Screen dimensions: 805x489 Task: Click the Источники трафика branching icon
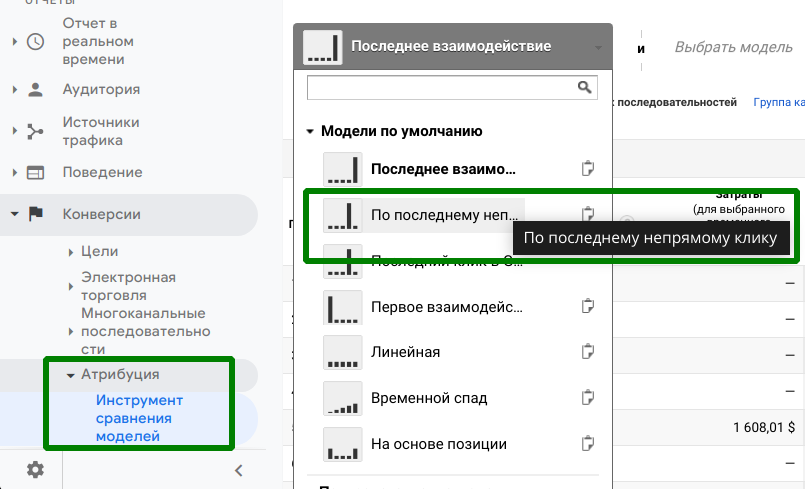35,131
